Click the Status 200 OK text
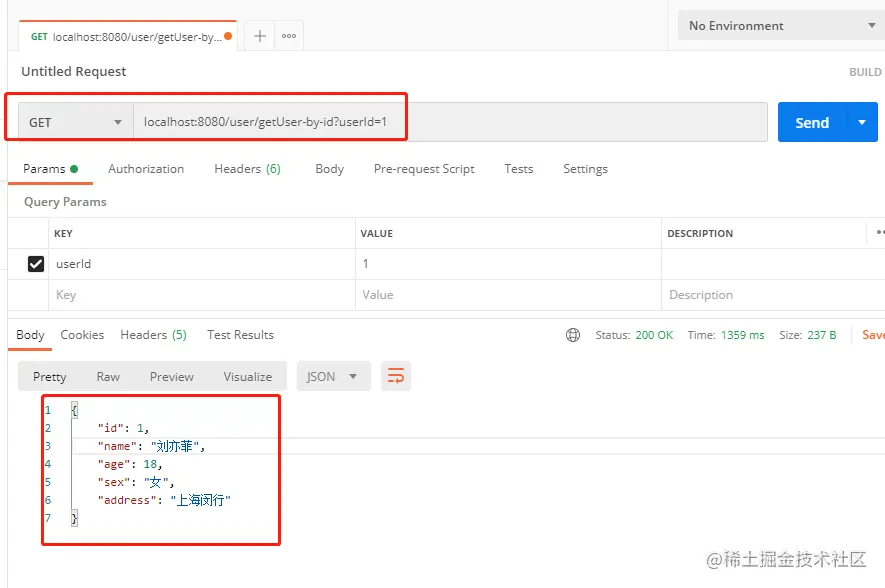 [634, 335]
